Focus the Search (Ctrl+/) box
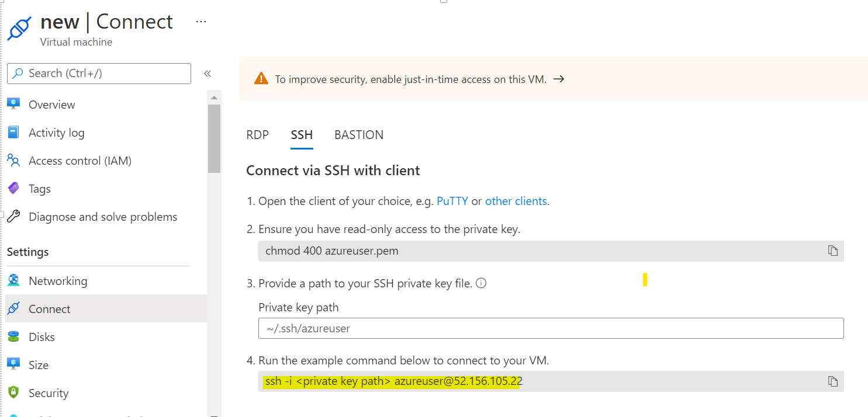Screen dimensions: 868x417 point(99,74)
